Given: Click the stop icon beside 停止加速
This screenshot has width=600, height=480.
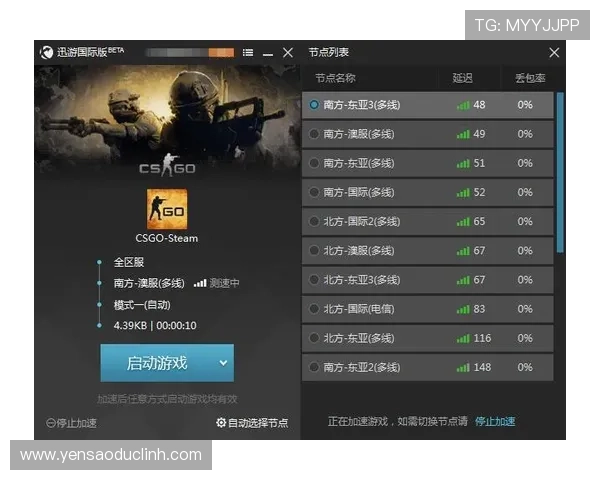Looking at the screenshot, I should [51, 423].
